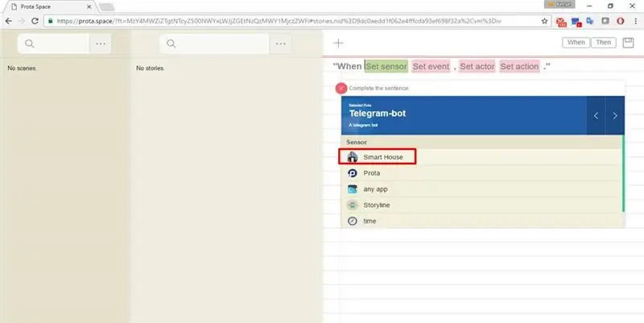The height and width of the screenshot is (323, 644).
Task: Click the save floppy disk icon
Action: click(628, 43)
